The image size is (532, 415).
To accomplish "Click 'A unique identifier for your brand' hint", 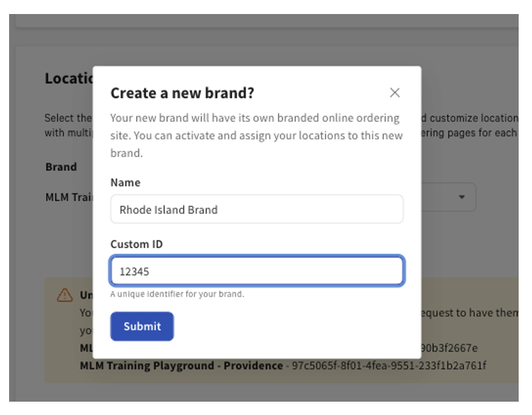I will coord(177,294).
